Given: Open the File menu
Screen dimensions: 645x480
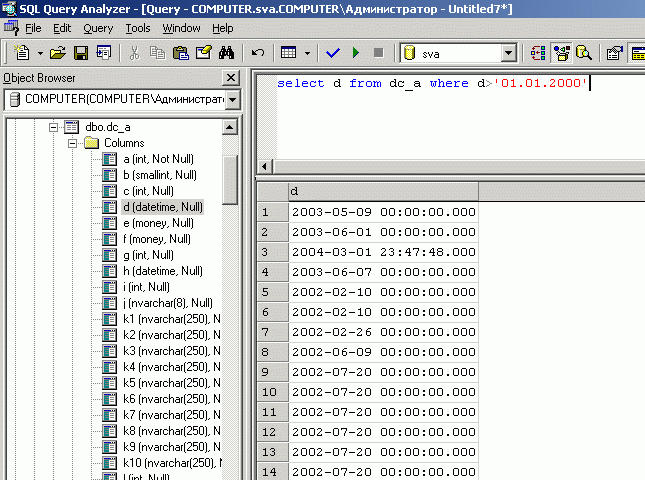Looking at the screenshot, I should click(x=33, y=28).
